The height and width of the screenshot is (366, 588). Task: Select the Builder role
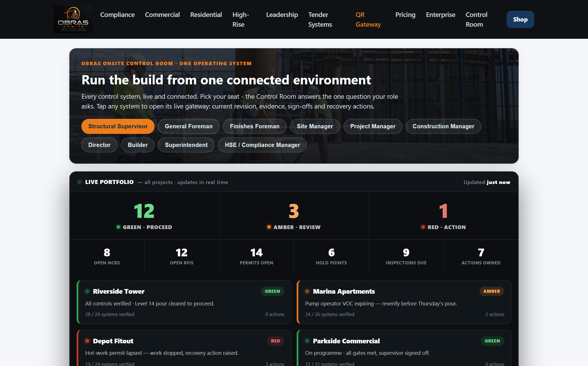point(138,145)
